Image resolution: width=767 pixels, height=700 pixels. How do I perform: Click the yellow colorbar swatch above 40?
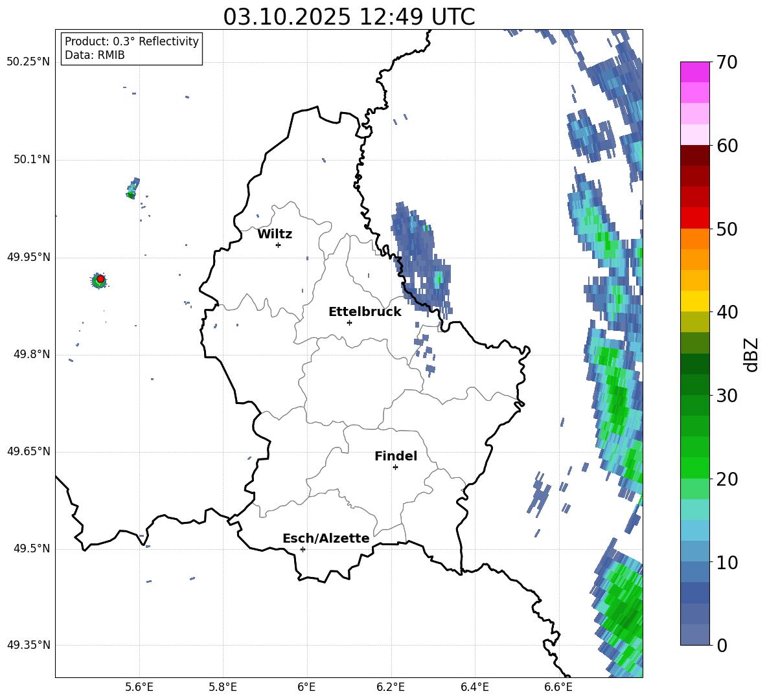pyautogui.click(x=694, y=301)
